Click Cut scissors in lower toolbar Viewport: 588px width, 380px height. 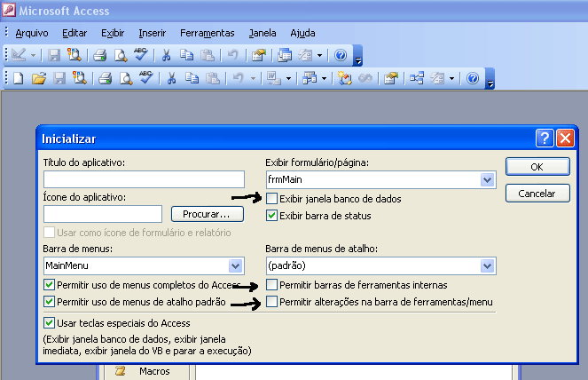click(x=171, y=78)
